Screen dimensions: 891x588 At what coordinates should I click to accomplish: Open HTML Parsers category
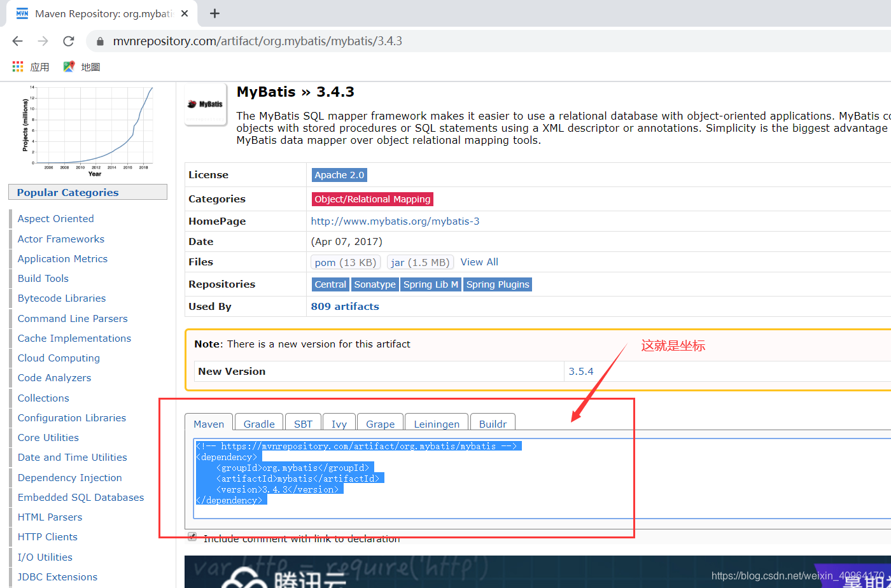pyautogui.click(x=50, y=517)
